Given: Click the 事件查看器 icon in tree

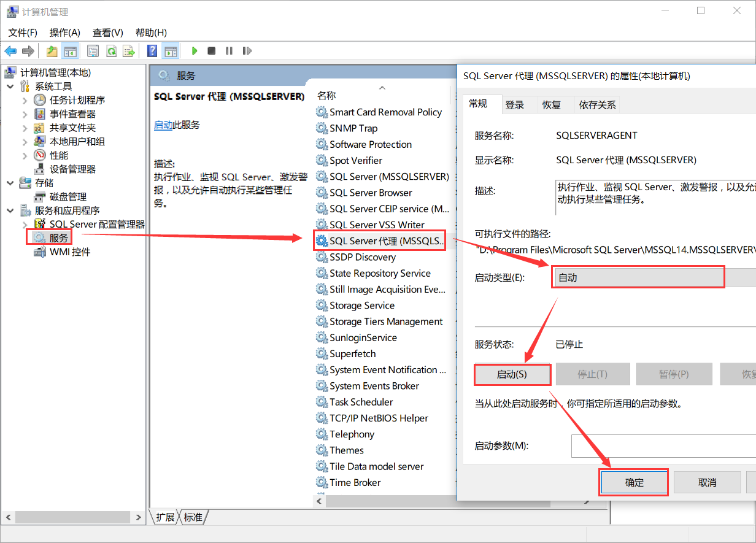Looking at the screenshot, I should (40, 114).
